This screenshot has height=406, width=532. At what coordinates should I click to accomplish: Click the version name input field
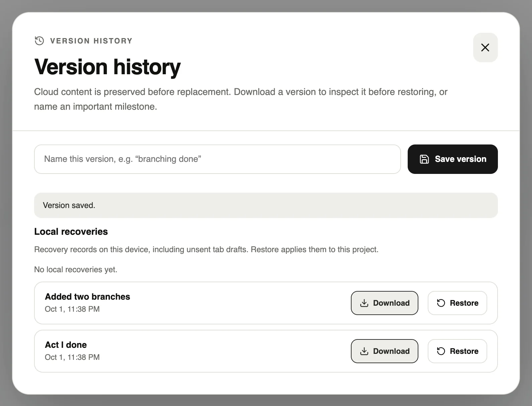217,159
